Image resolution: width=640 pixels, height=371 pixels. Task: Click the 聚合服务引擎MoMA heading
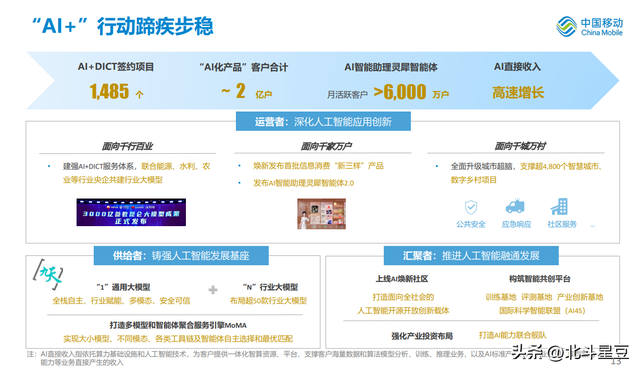tap(178, 325)
